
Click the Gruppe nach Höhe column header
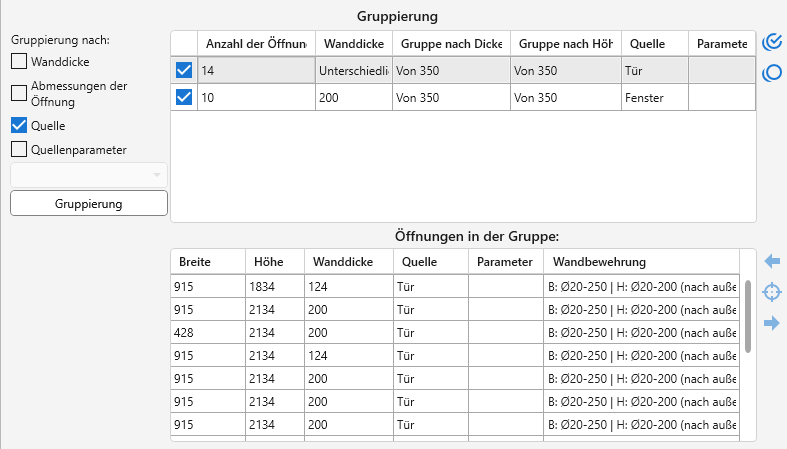[566, 44]
